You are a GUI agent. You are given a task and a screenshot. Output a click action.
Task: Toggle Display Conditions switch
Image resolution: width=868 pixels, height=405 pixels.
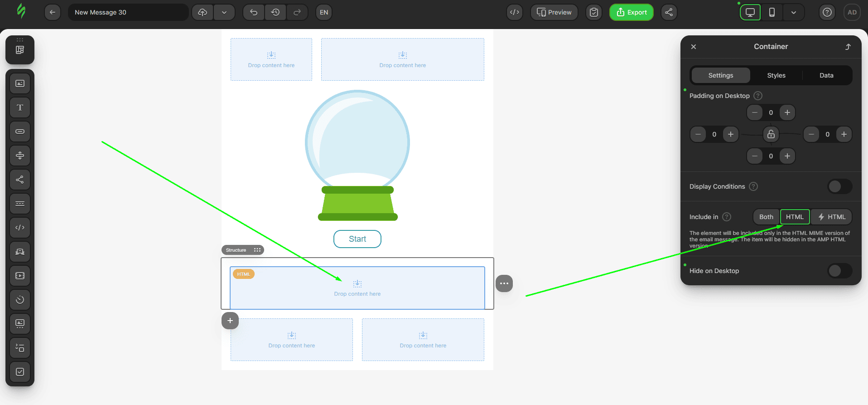pyautogui.click(x=840, y=186)
